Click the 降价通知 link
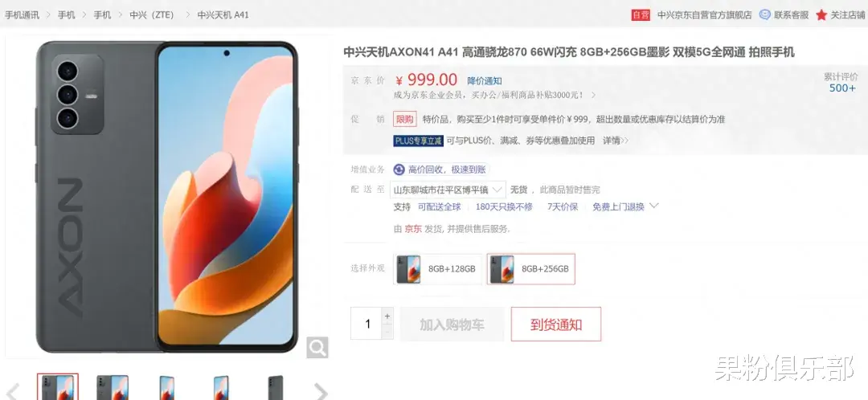The width and height of the screenshot is (868, 400). (x=485, y=81)
